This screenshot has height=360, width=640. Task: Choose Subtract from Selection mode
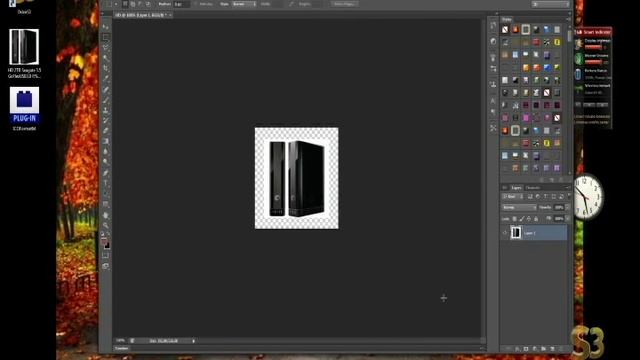(x=140, y=4)
